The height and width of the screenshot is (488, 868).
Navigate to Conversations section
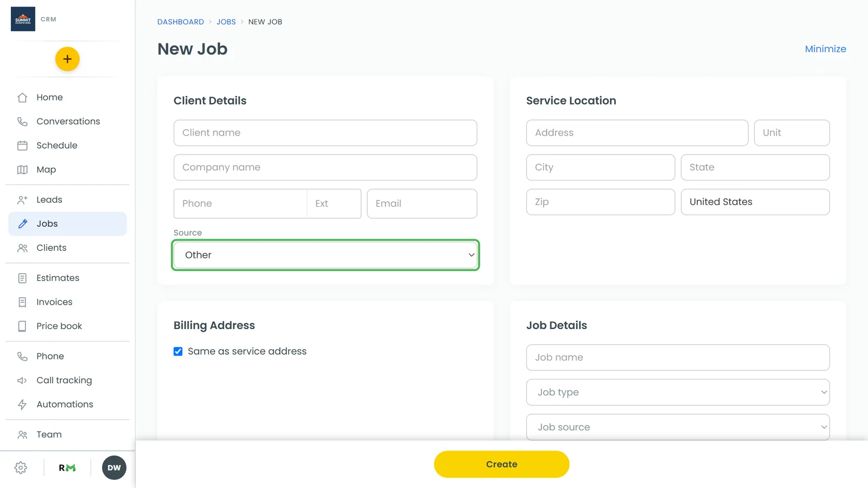click(x=67, y=121)
